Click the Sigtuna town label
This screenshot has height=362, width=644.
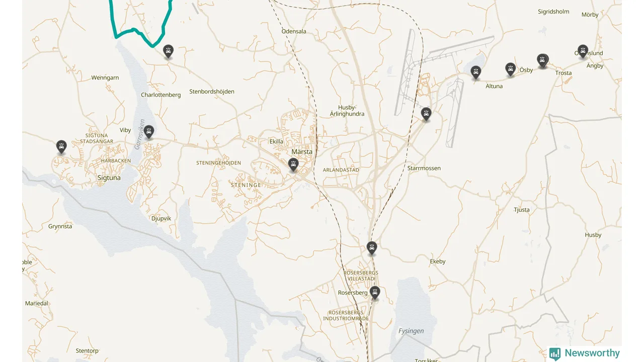click(x=109, y=177)
